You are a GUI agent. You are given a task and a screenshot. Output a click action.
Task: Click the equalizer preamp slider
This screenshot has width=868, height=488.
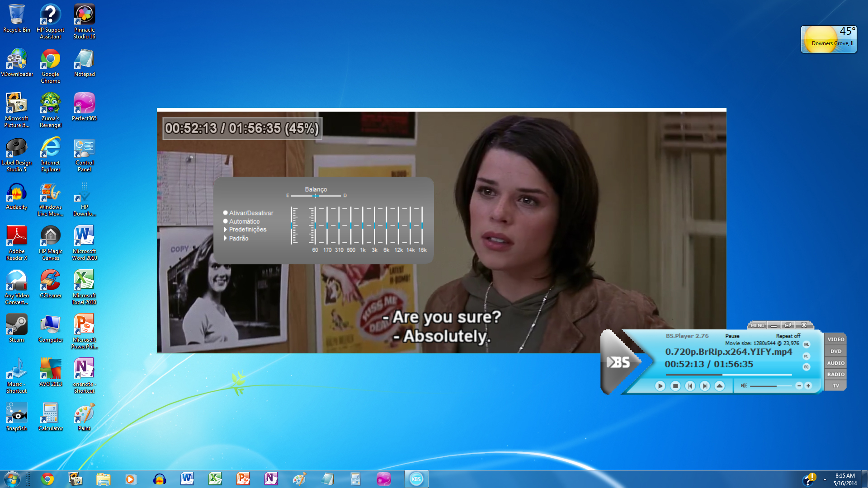coord(292,225)
